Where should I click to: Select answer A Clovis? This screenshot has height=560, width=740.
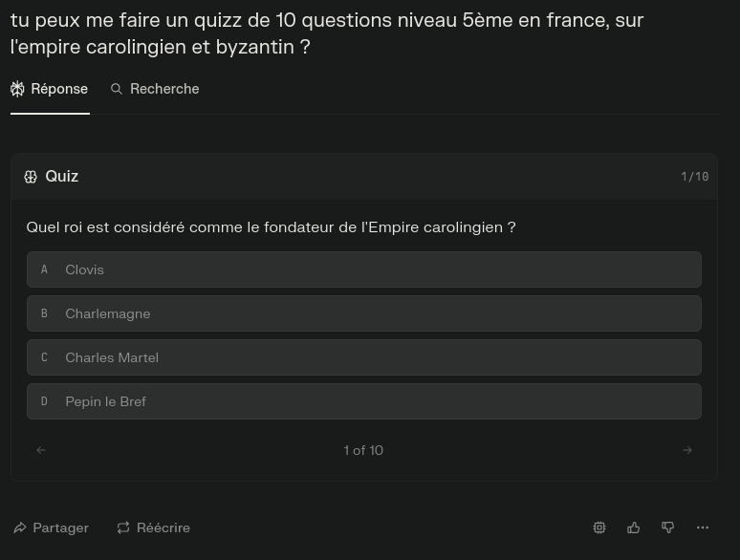click(363, 269)
